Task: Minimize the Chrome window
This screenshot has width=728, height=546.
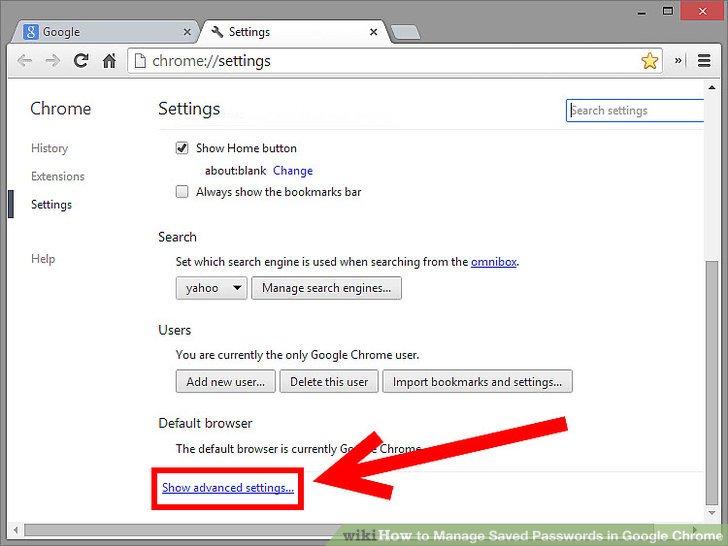Action: [x=642, y=12]
